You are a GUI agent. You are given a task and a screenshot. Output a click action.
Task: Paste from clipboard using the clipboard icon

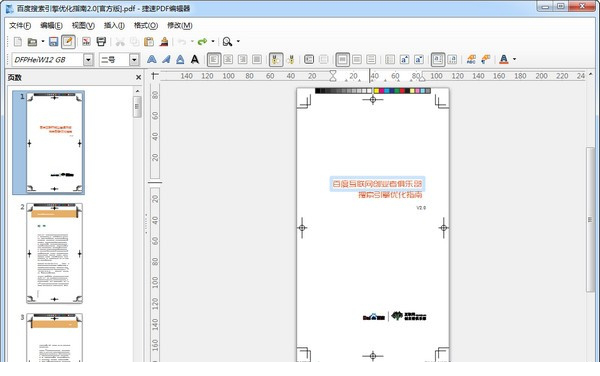point(149,42)
